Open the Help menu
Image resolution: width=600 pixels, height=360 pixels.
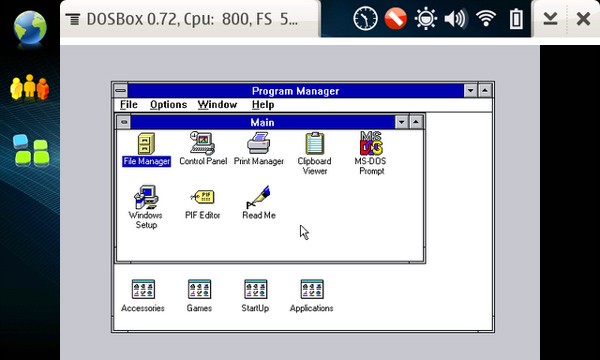tap(263, 104)
